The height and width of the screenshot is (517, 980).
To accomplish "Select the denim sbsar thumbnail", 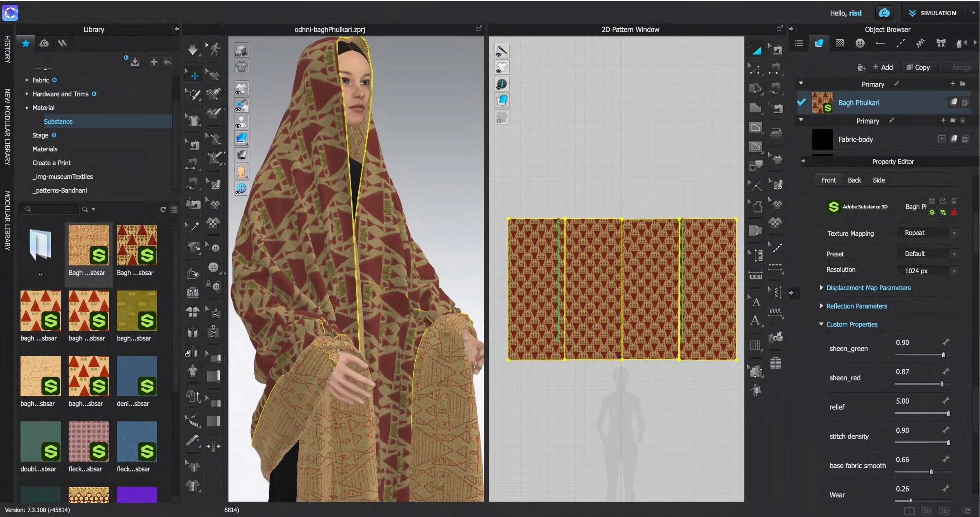I will 137,376.
